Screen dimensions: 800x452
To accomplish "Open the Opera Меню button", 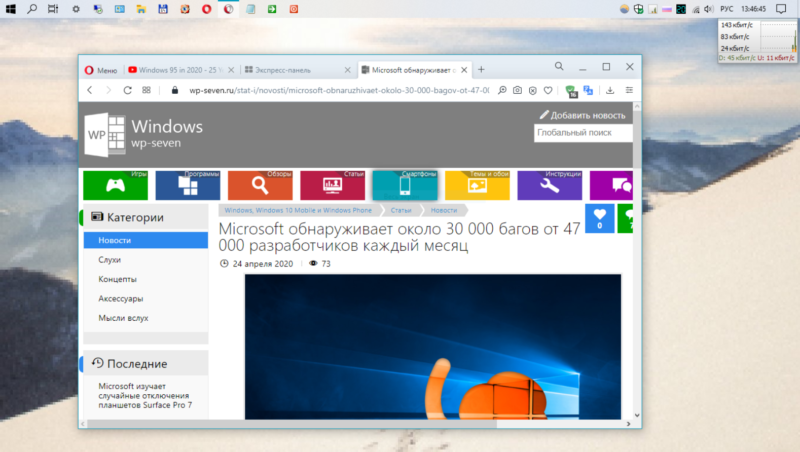I will (101, 70).
